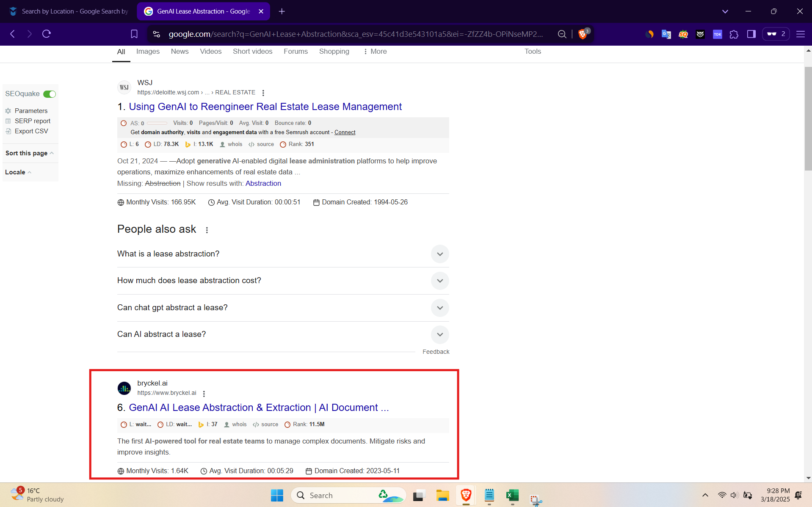Open a new browser tab
This screenshot has height=507, width=812.
(x=282, y=11)
